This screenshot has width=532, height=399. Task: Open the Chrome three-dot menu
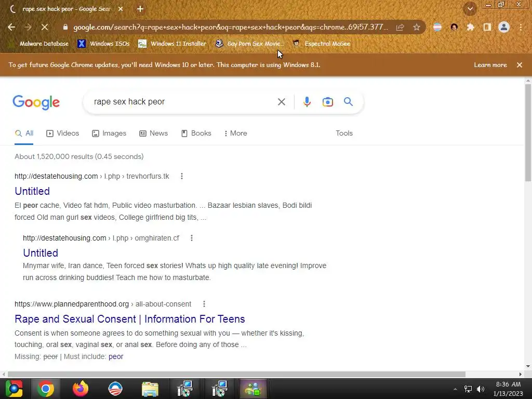pos(521,27)
